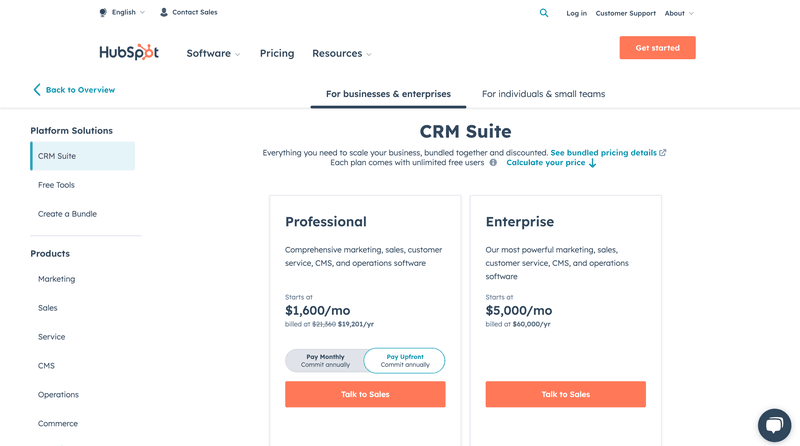Screen dimensions: 800x446
Task: Select Marketing in the Products sidebar
Action: coord(56,279)
